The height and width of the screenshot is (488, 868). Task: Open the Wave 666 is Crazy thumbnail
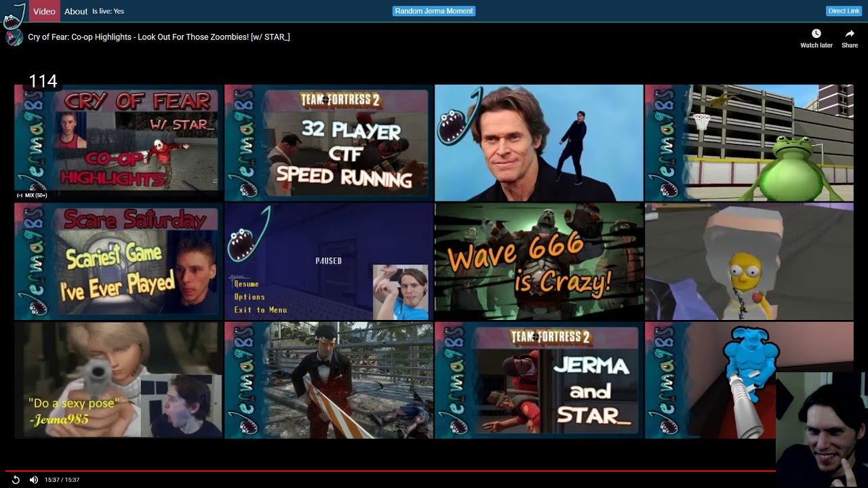coord(539,262)
